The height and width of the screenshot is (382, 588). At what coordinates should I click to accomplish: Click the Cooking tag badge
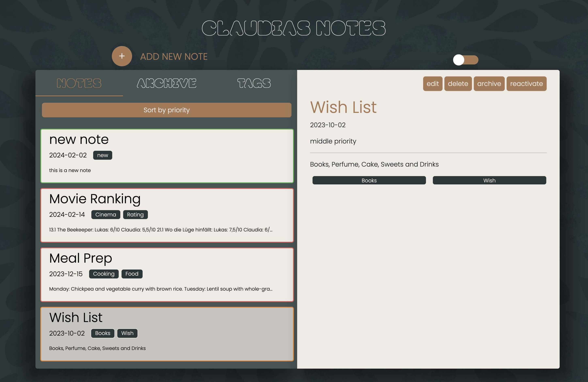click(104, 274)
